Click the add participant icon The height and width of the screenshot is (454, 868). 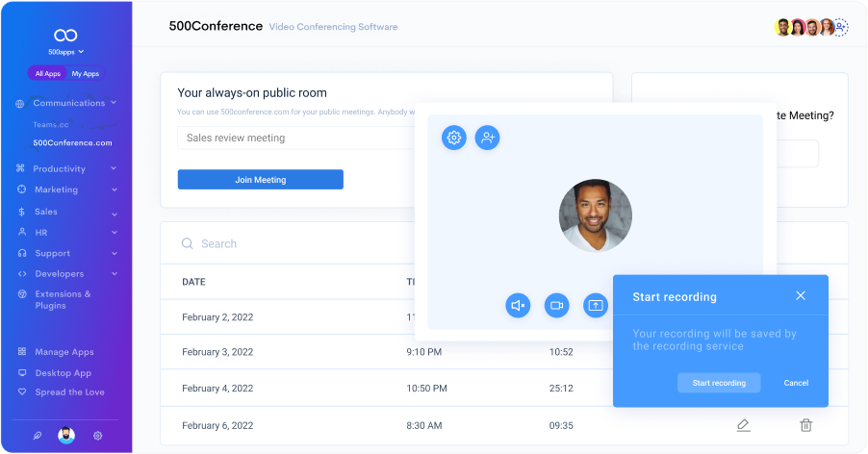(x=488, y=138)
